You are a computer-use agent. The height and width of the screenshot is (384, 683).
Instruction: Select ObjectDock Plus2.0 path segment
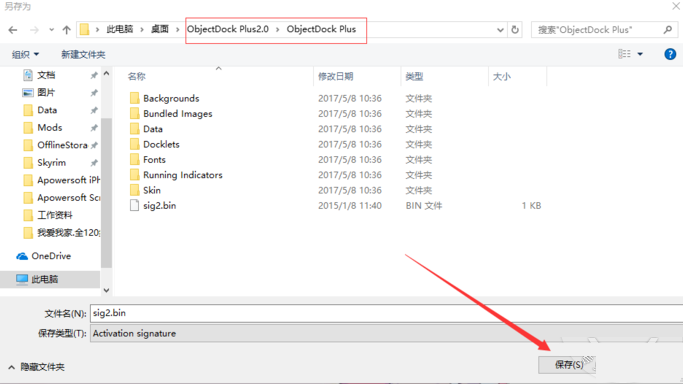(x=228, y=29)
